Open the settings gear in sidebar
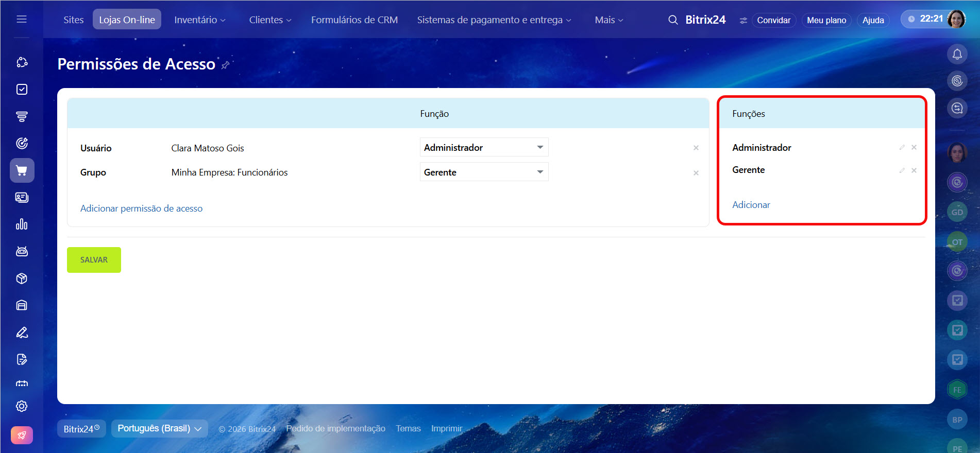Screen dimensions: 980x453 [22, 406]
